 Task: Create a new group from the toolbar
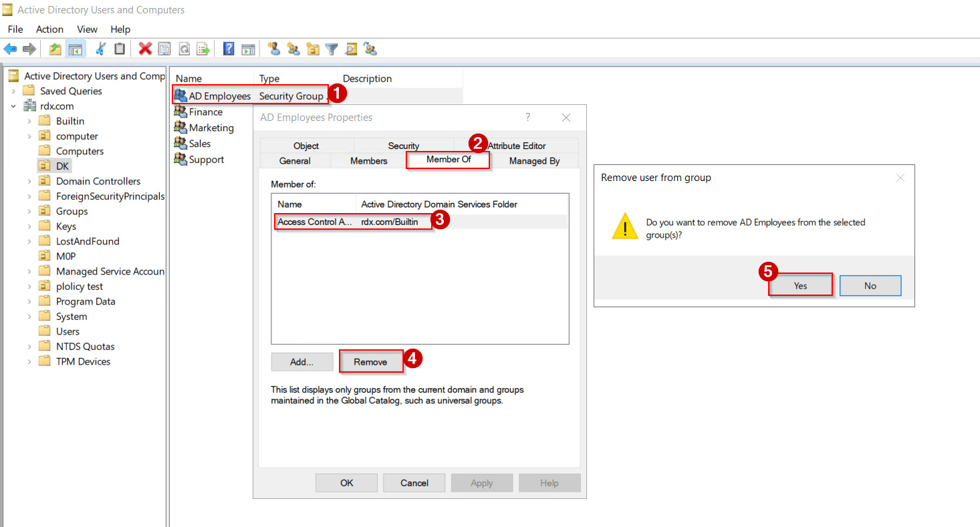point(293,49)
